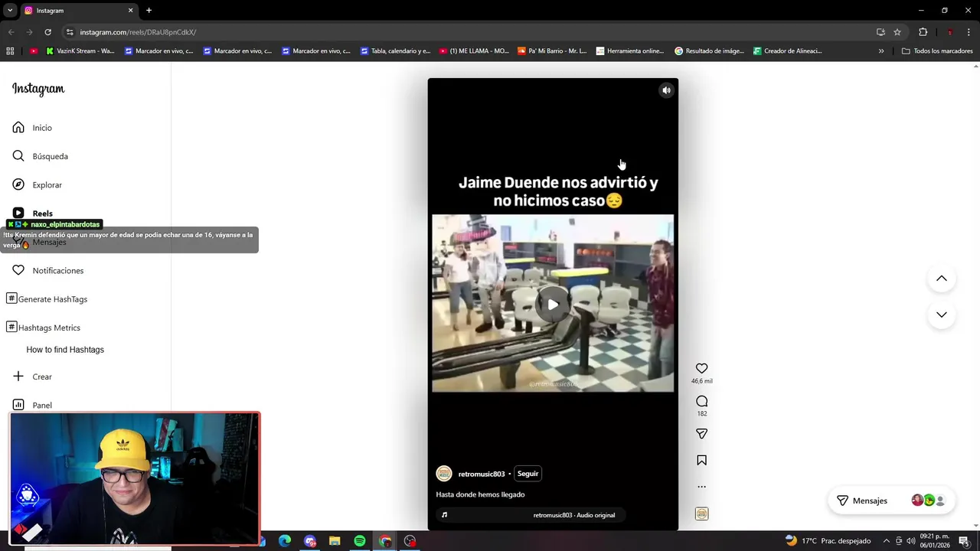This screenshot has width=980, height=551.
Task: Like the reel with the heart icon
Action: pos(701,368)
